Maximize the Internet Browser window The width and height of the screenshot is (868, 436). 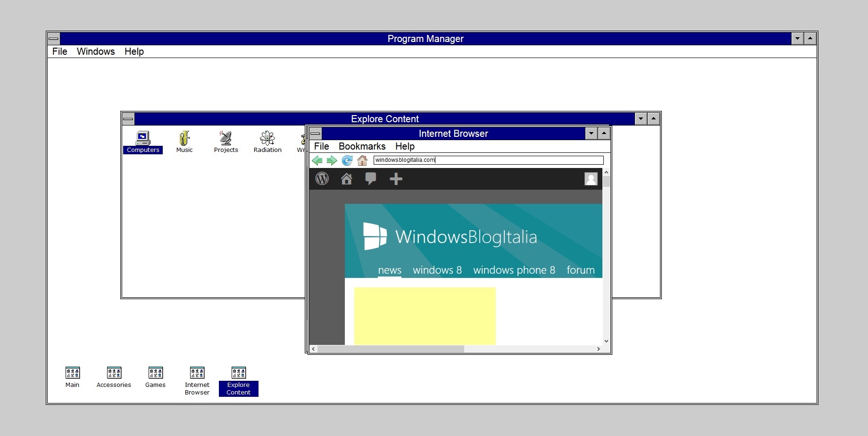604,134
